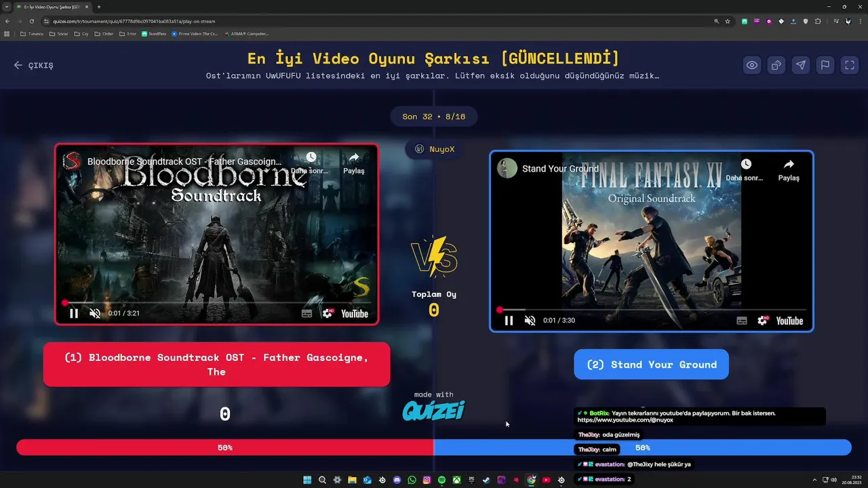Image resolution: width=868 pixels, height=488 pixels.
Task: Enter fullscreen with the expand icon
Action: (x=850, y=65)
